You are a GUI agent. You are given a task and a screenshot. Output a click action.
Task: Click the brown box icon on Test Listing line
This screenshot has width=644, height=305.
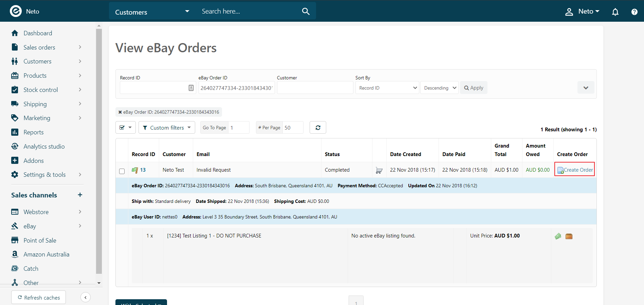point(569,236)
